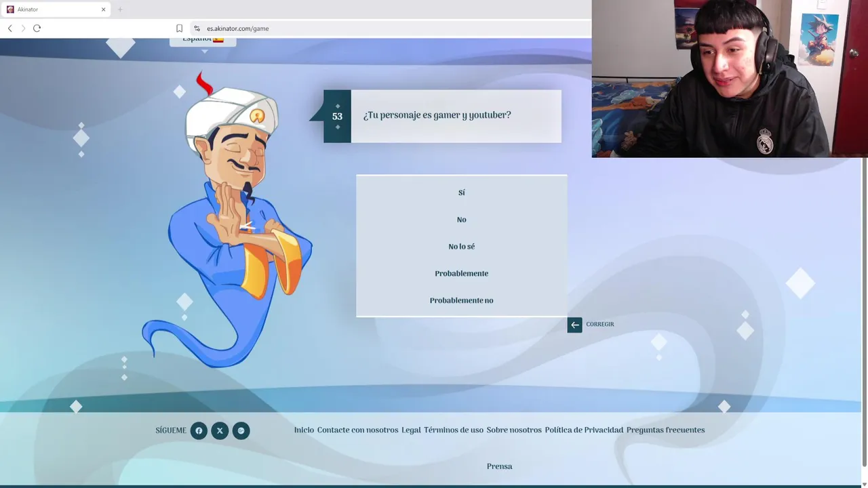
Task: Click the Corregir back arrow icon
Action: coord(574,325)
